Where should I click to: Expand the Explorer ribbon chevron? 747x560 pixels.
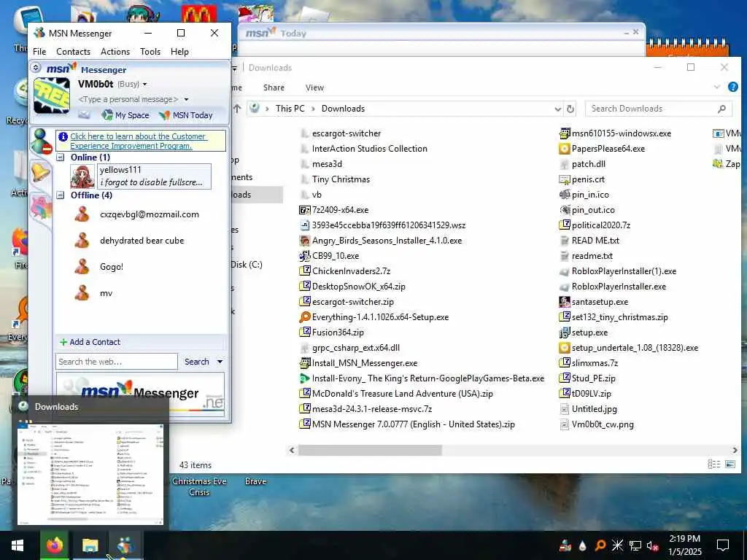click(x=716, y=87)
